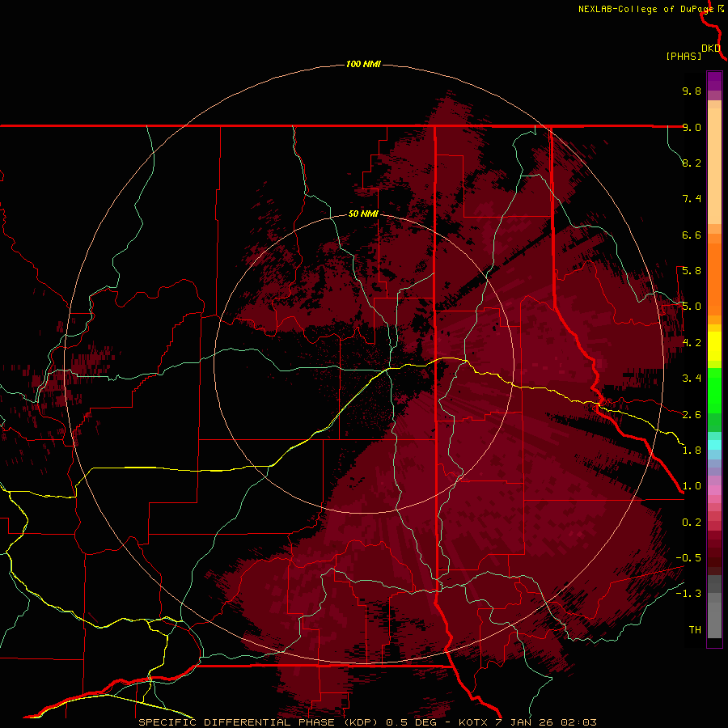Screen dimensions: 728x728
Task: Click the 5.8 value on the color scale
Action: 692,271
